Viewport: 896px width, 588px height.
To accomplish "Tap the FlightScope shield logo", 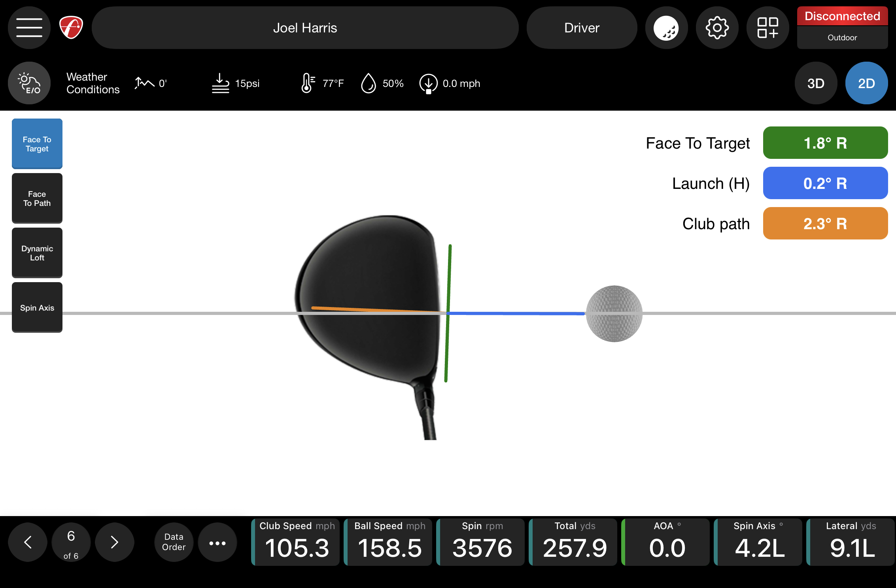I will pyautogui.click(x=71, y=27).
